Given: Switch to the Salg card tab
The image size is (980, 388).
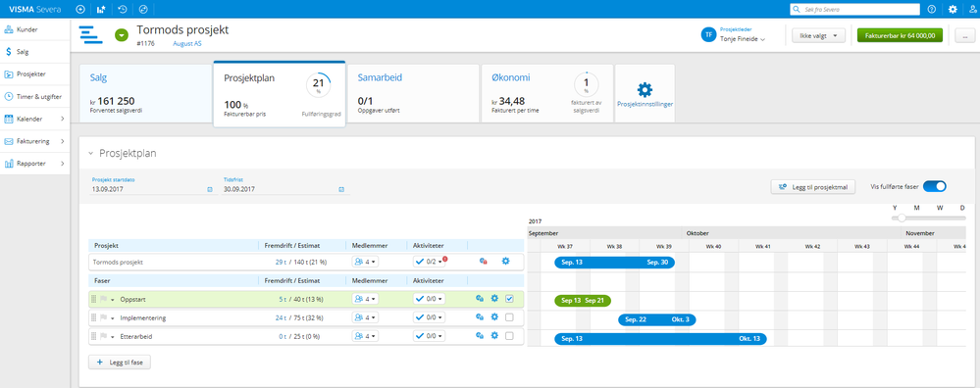Looking at the screenshot, I should (146, 93).
